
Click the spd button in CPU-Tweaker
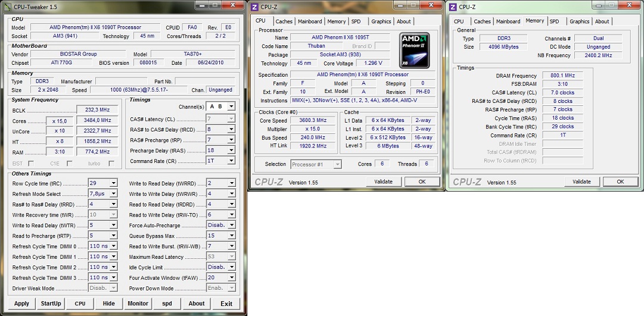[x=167, y=304]
